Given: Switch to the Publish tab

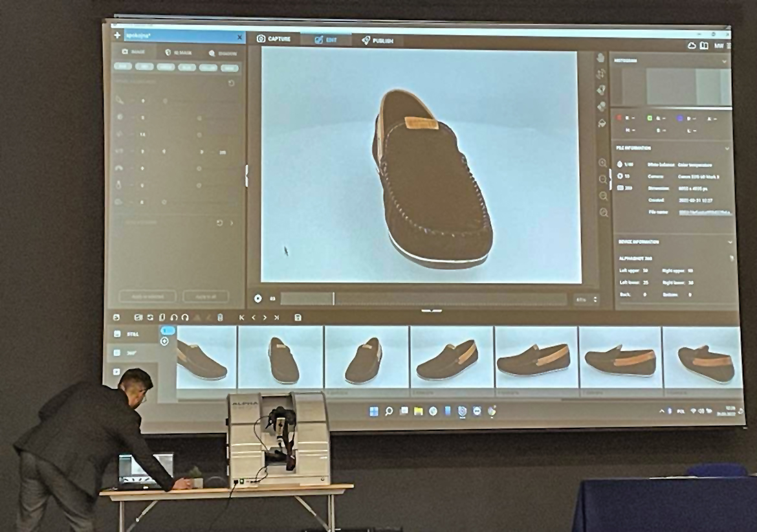Looking at the screenshot, I should [378, 40].
